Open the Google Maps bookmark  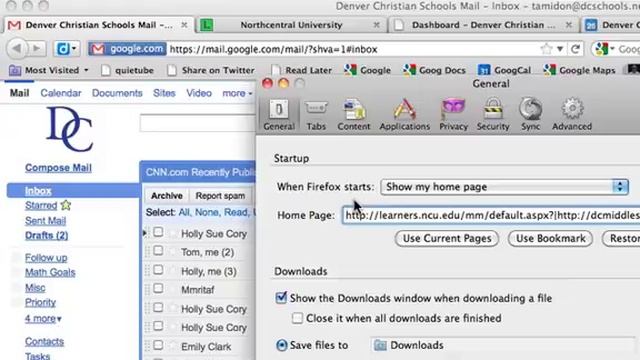[x=579, y=70]
